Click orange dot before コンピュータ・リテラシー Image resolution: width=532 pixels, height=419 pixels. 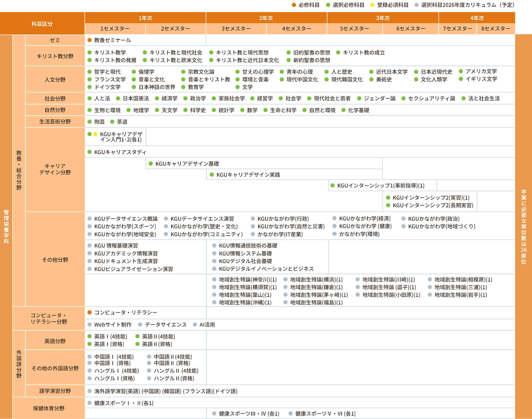point(90,312)
